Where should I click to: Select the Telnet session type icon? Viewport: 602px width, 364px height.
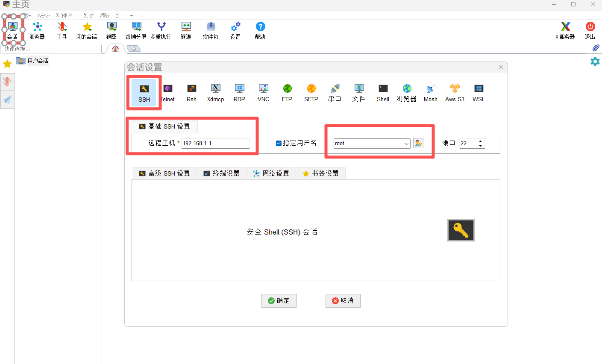pyautogui.click(x=168, y=93)
